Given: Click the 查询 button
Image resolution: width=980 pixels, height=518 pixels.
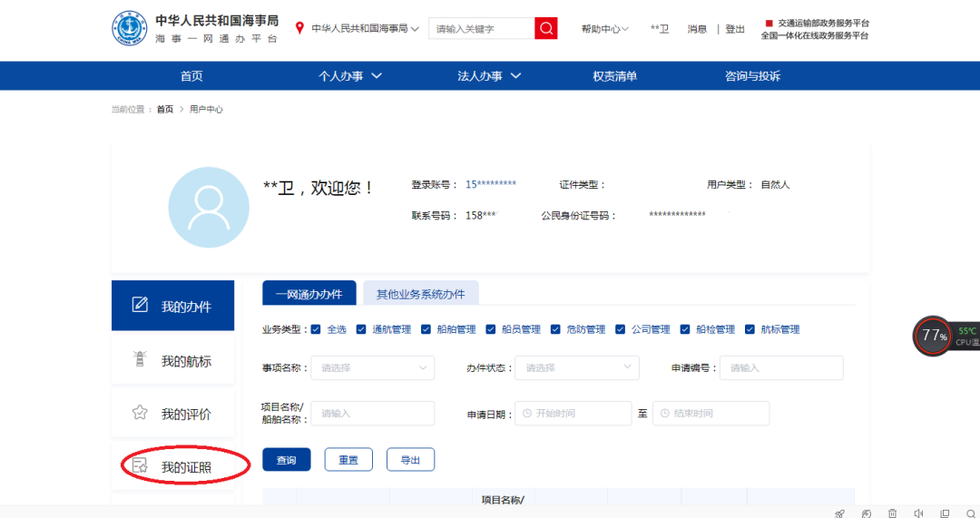Looking at the screenshot, I should click(286, 460).
